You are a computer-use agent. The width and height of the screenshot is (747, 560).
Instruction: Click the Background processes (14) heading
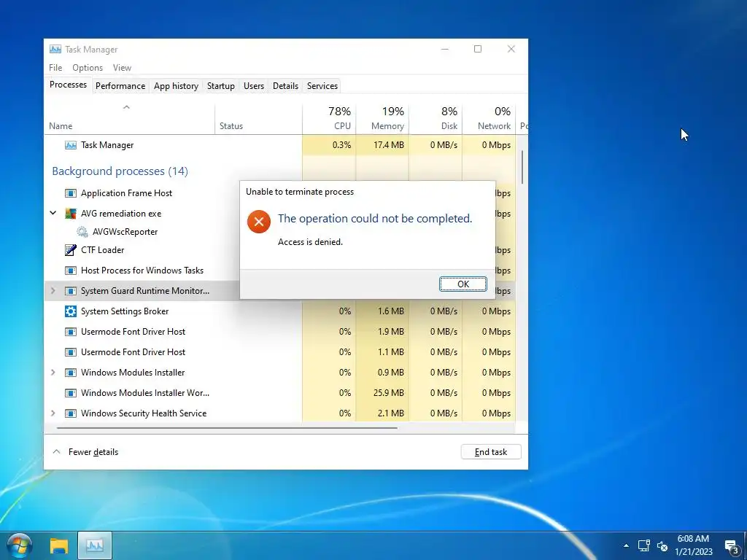pyautogui.click(x=120, y=171)
